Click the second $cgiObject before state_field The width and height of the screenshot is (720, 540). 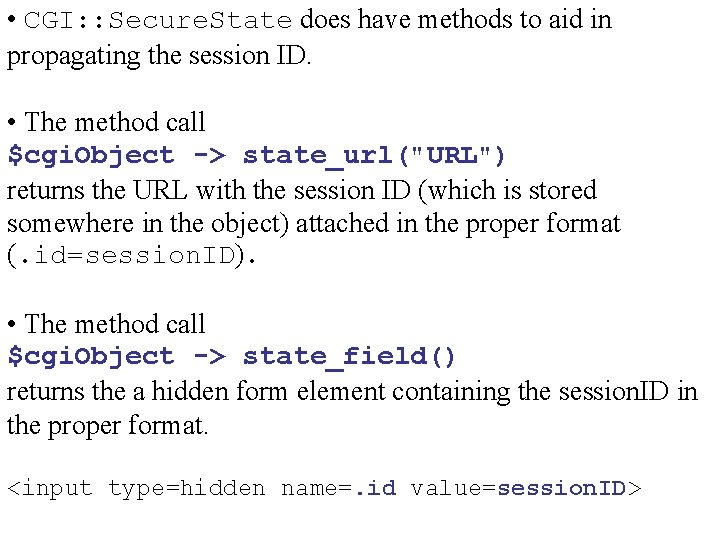tap(91, 357)
